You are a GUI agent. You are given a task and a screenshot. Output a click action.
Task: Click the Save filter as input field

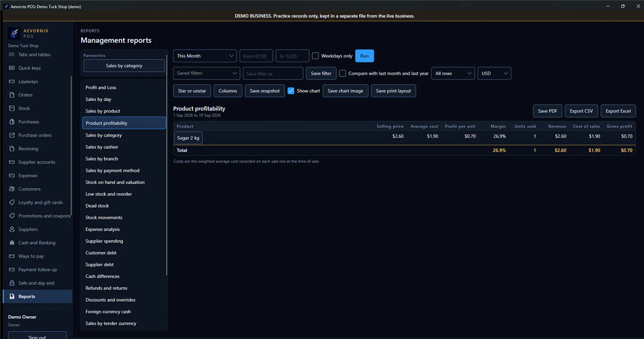click(x=273, y=73)
